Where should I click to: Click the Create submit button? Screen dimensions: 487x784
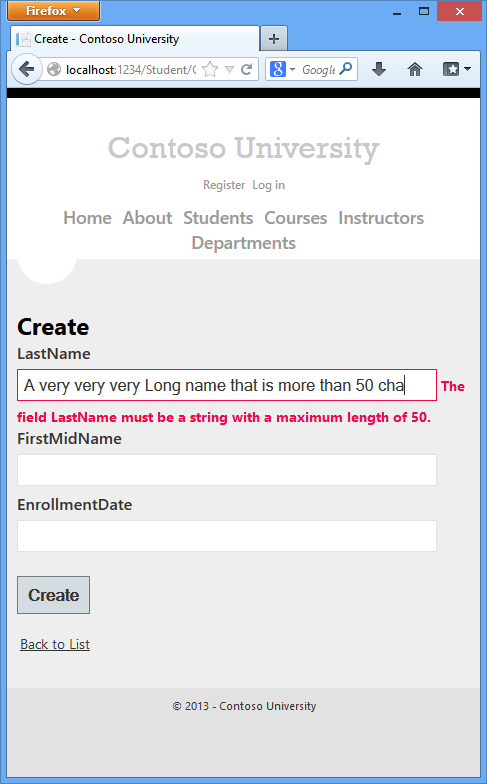tap(54, 595)
